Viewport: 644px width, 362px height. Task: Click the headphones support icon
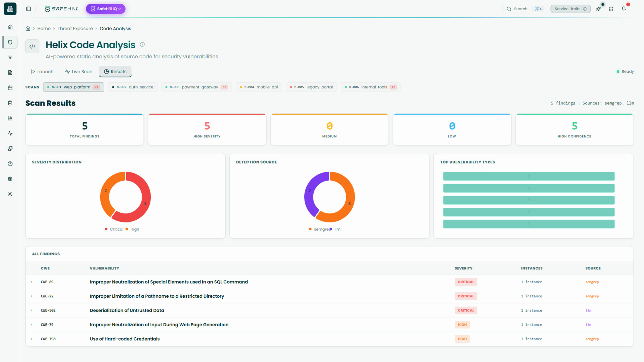[611, 9]
